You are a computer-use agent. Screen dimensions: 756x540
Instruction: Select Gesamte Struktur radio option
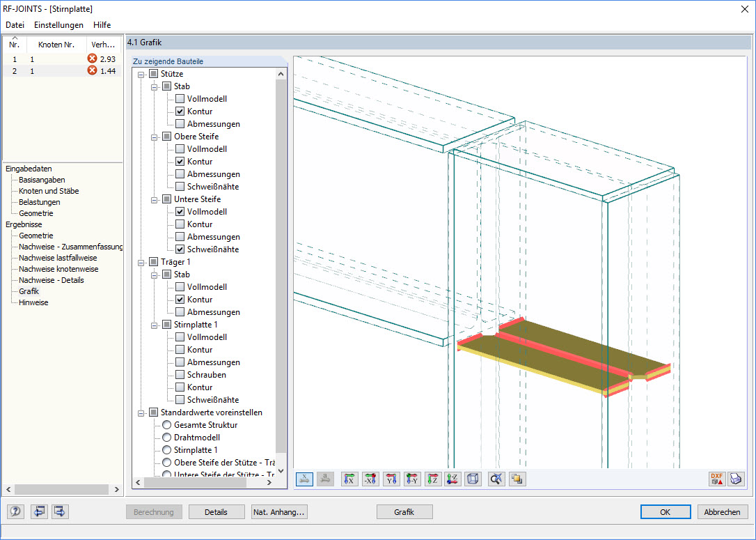[167, 424]
